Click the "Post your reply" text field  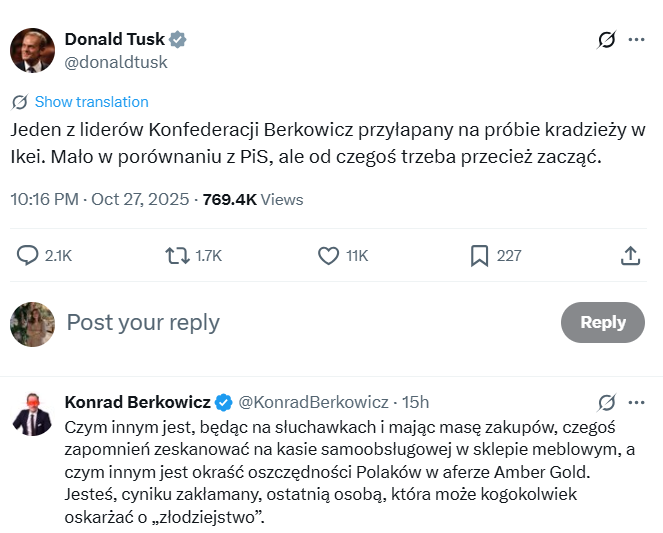pos(300,322)
